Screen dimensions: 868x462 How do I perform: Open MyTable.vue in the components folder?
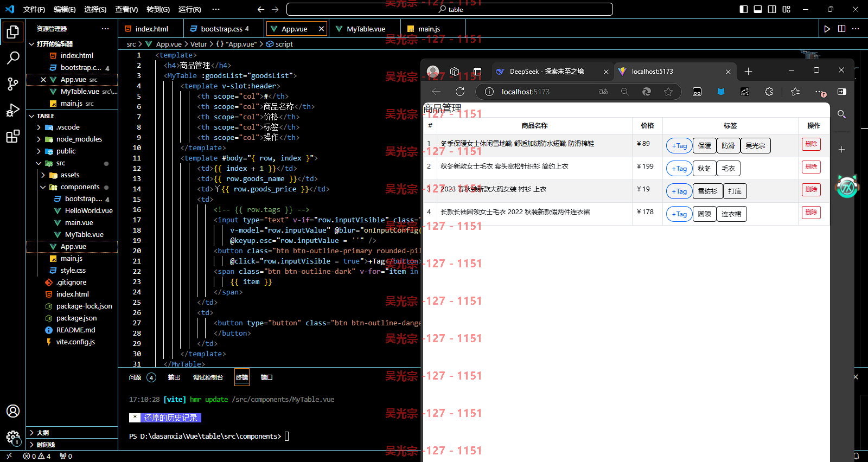tap(84, 235)
